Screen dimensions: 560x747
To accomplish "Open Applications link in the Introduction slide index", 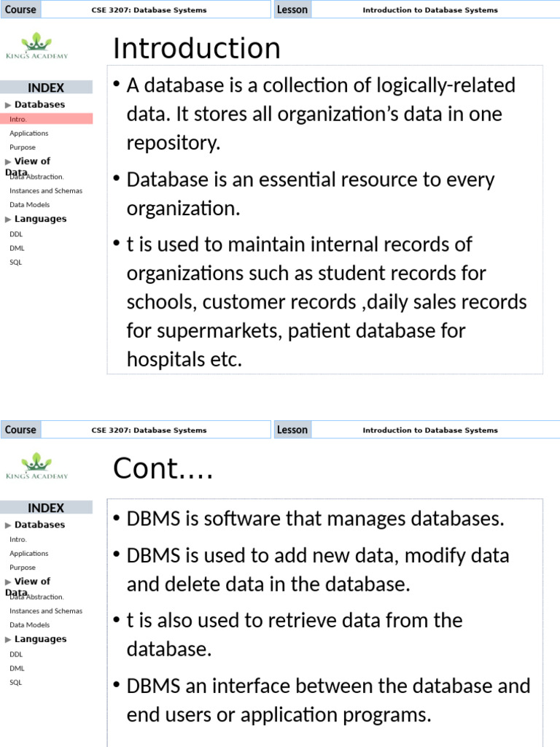I will pos(29,133).
